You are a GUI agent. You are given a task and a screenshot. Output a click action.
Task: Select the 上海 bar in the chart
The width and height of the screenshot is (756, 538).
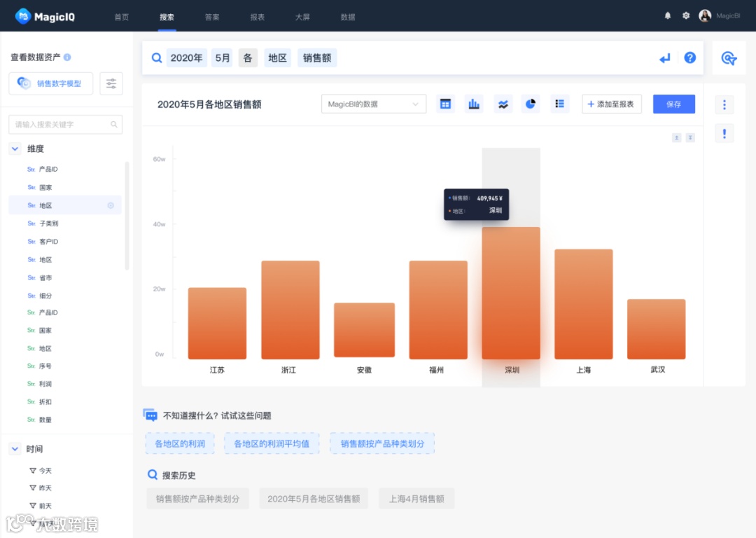tap(583, 304)
